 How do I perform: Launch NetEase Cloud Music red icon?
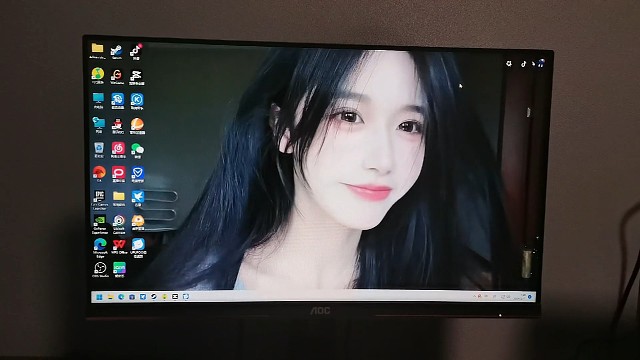click(x=118, y=148)
